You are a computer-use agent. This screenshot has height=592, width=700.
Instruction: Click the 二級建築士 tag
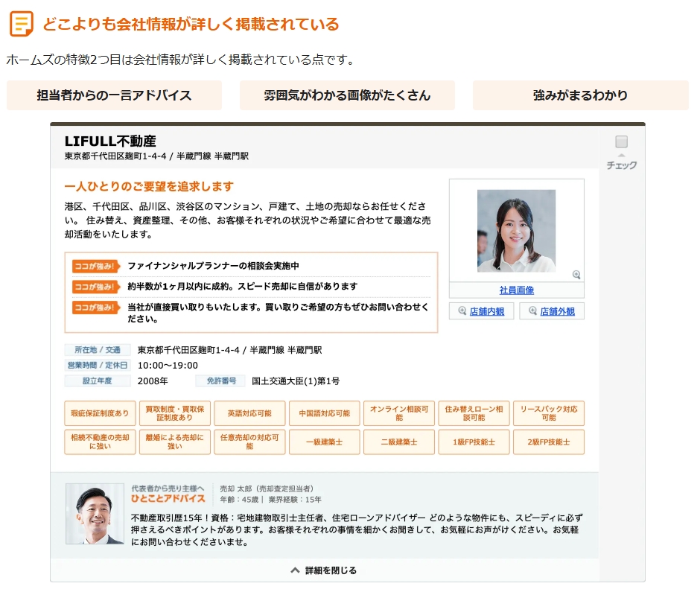click(399, 442)
